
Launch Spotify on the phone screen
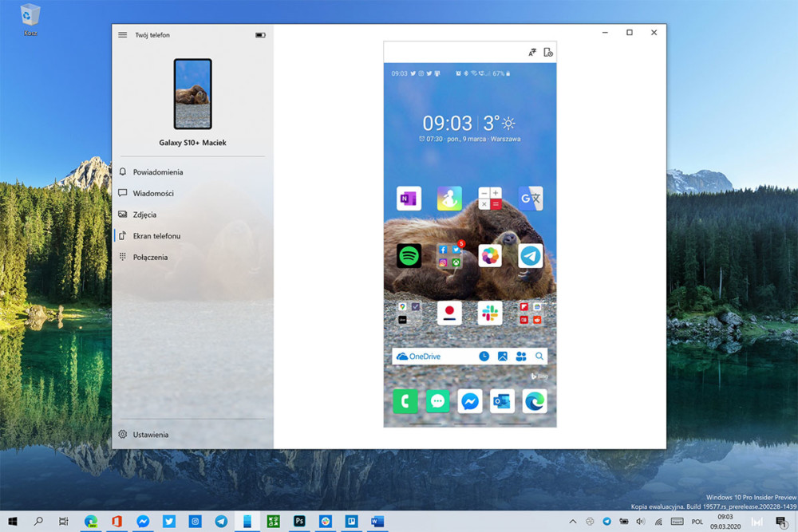tap(409, 256)
